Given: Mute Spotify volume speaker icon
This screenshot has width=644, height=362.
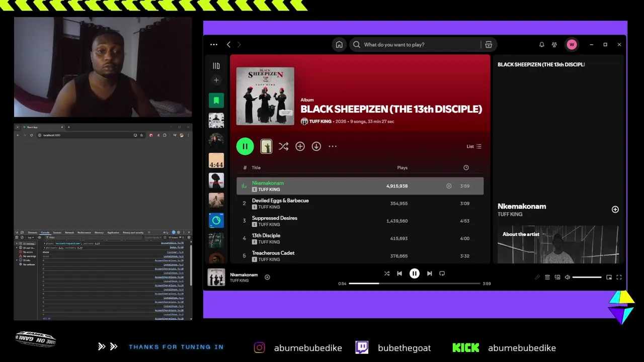Looking at the screenshot, I should 567,277.
